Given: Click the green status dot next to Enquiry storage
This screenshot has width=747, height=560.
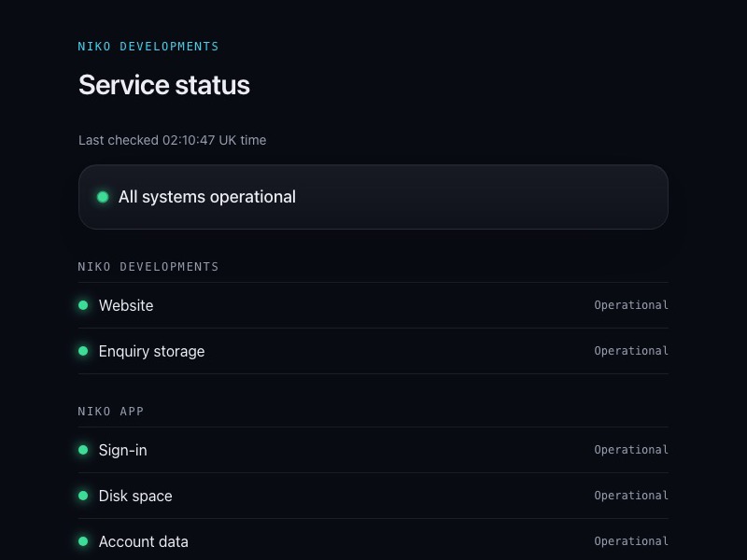Looking at the screenshot, I should (83, 351).
